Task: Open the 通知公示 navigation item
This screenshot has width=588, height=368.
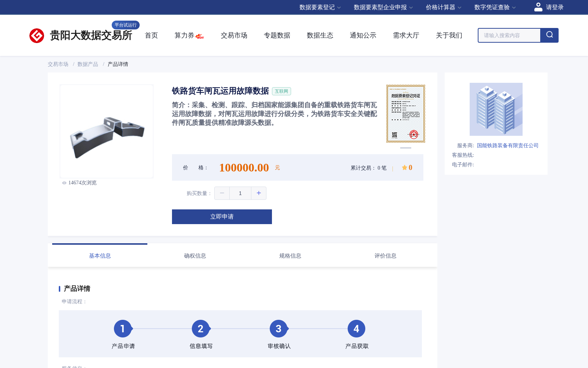Action: (x=363, y=35)
